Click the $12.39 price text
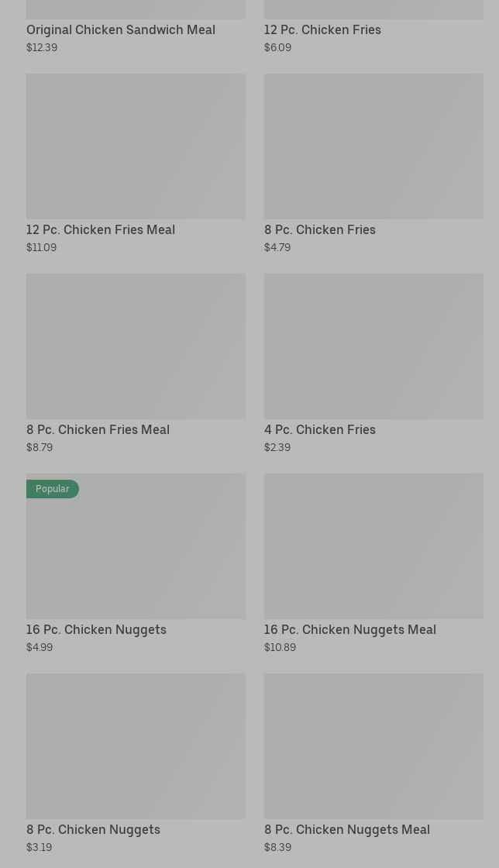The width and height of the screenshot is (499, 868). pos(42,47)
